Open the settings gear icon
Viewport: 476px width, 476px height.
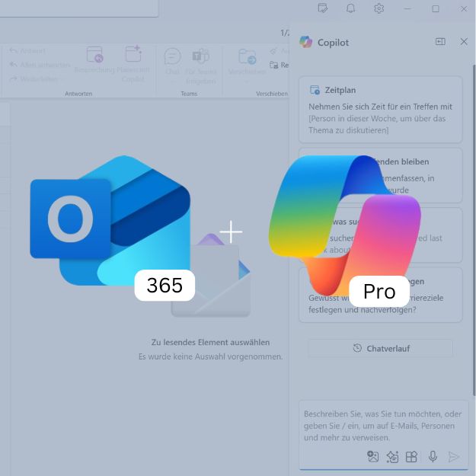click(379, 8)
